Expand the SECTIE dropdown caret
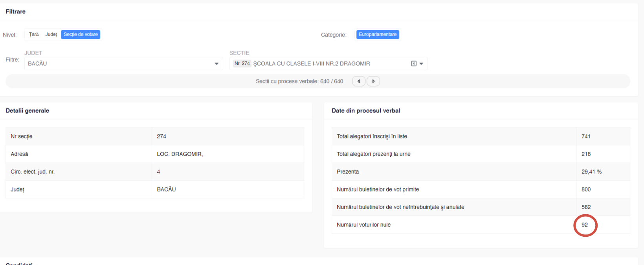This screenshot has height=265, width=644. (422, 64)
